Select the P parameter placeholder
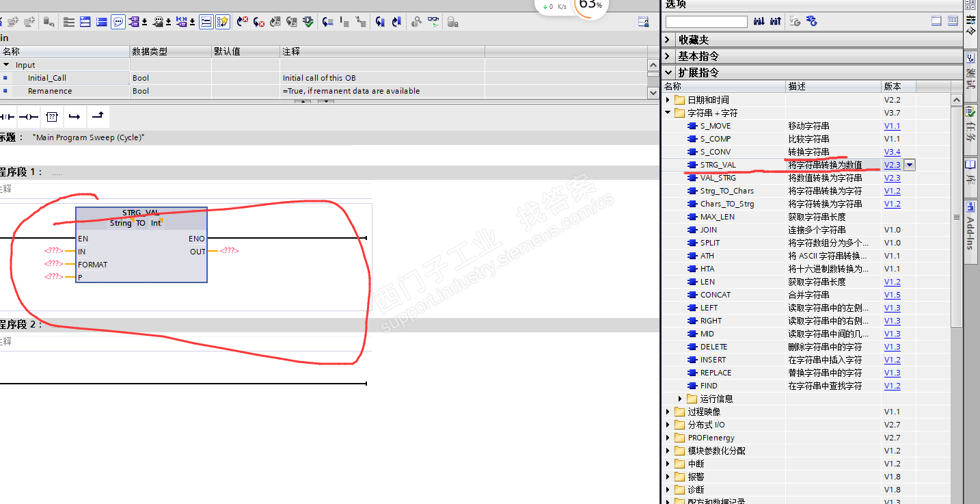The height and width of the screenshot is (504, 980). point(53,277)
